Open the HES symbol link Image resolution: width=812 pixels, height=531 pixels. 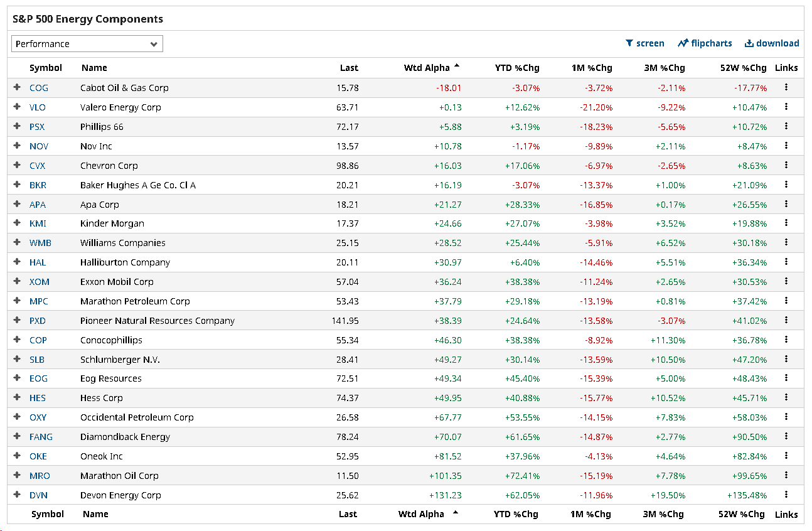click(38, 398)
